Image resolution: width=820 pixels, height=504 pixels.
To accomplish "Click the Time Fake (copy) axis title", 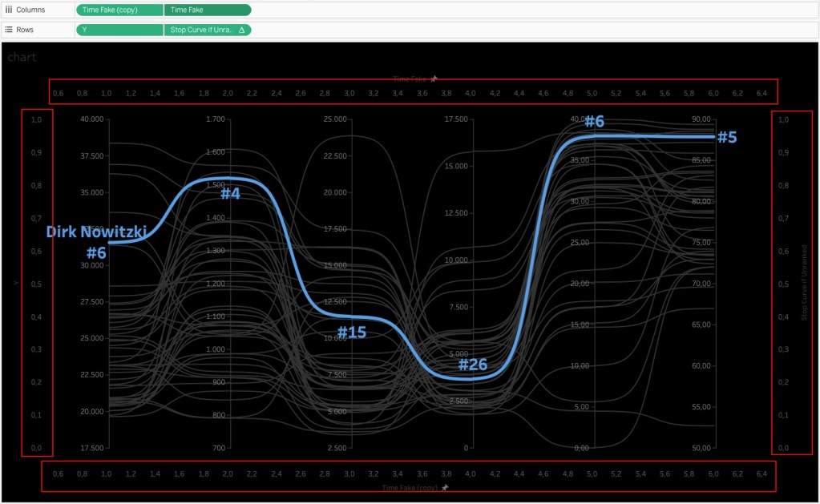I will point(410,487).
